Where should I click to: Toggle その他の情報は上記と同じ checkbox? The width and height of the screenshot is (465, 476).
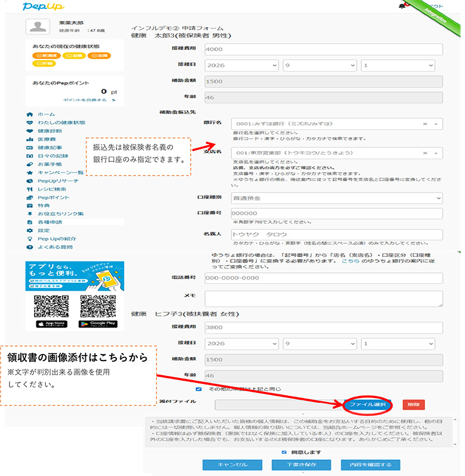tap(199, 389)
